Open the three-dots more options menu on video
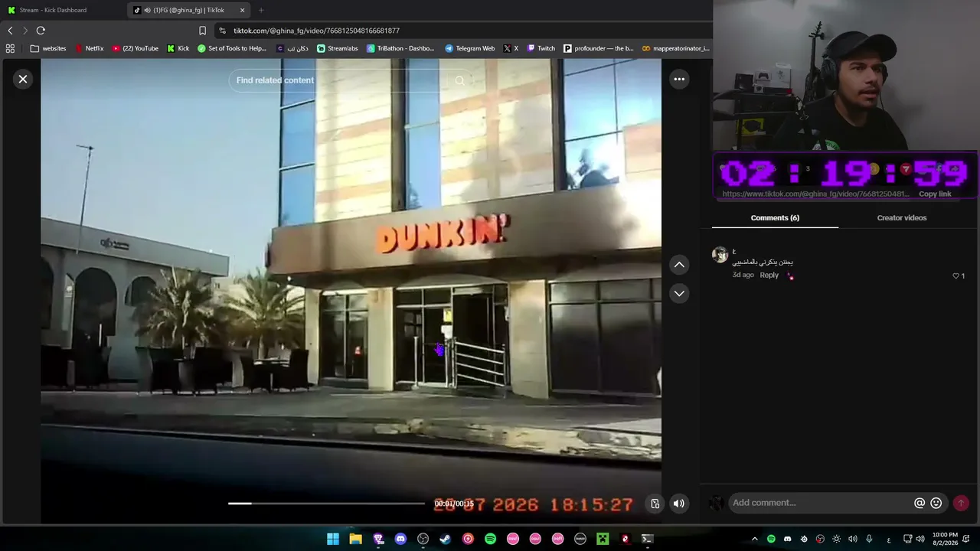 [679, 79]
